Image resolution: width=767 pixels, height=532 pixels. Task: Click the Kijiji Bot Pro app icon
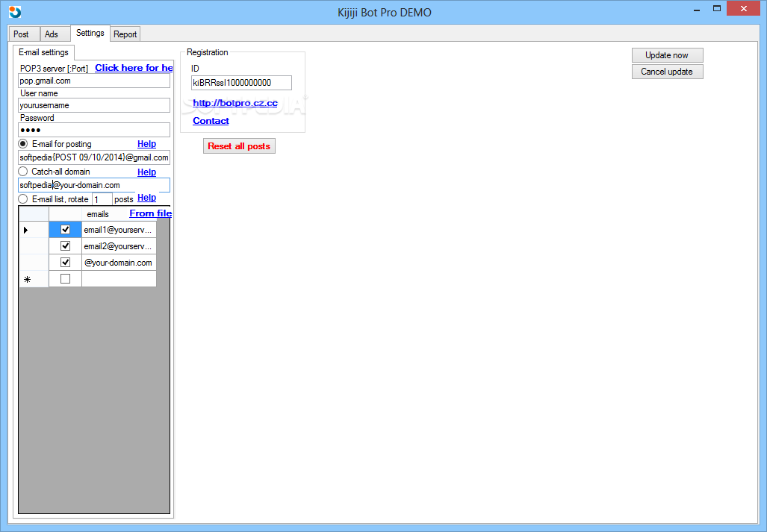[x=15, y=12]
